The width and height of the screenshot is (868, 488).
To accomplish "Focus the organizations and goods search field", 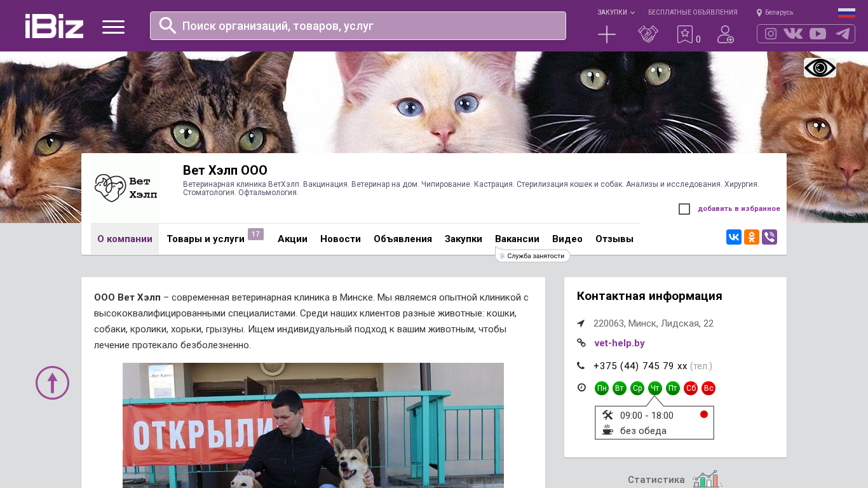I will pyautogui.click(x=358, y=25).
